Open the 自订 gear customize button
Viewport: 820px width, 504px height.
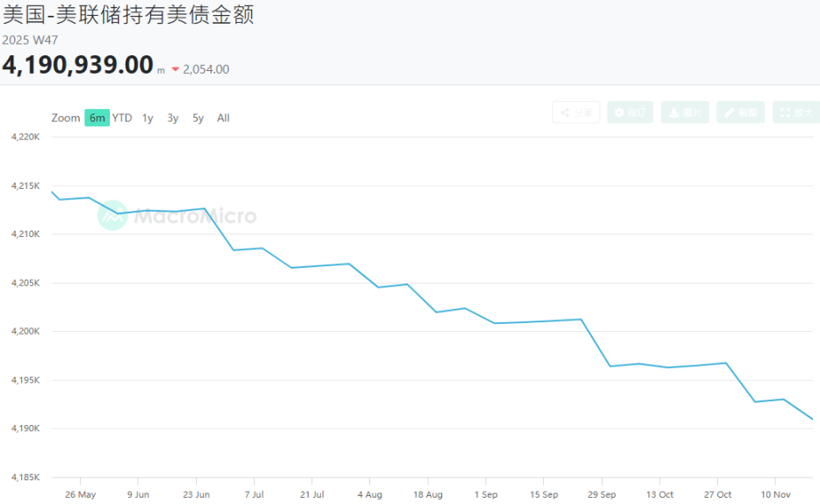pyautogui.click(x=630, y=112)
